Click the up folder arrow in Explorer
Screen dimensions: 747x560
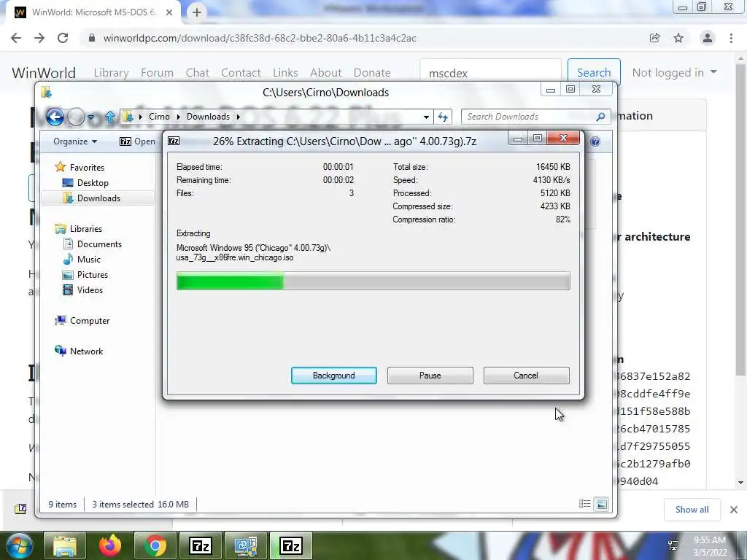pyautogui.click(x=110, y=117)
